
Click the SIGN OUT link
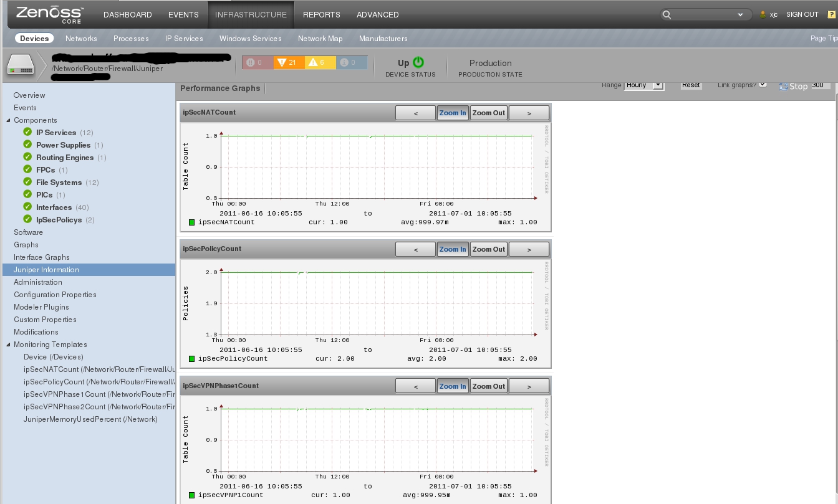click(802, 14)
